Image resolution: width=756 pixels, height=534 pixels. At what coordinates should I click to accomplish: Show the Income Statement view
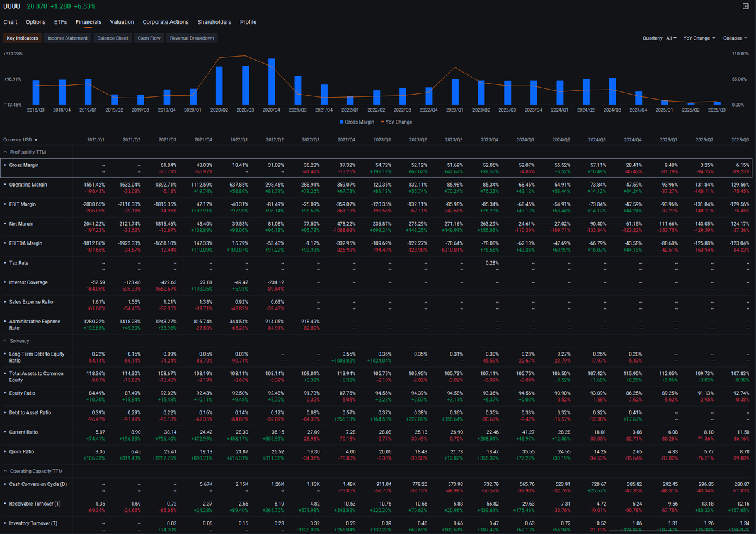[67, 38]
